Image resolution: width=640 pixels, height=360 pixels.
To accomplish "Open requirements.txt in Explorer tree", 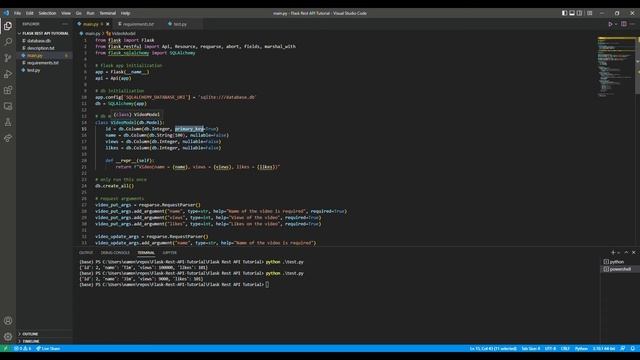I will click(45, 63).
